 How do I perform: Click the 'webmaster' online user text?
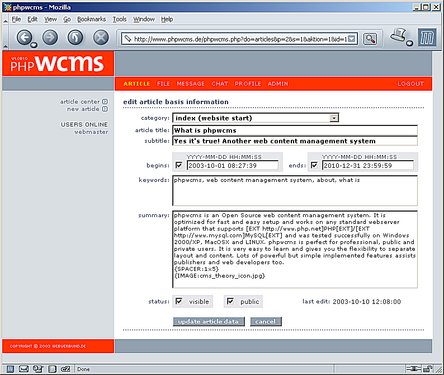[91, 132]
